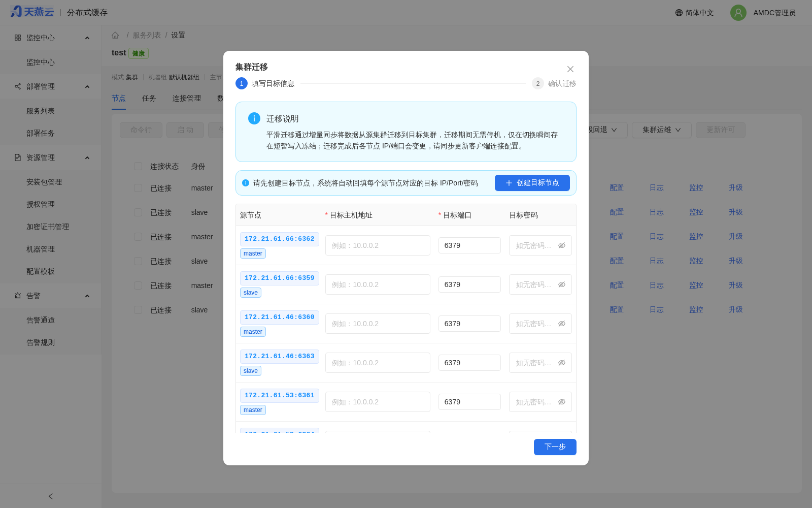Screen dimensions: 812x508
Task: Click the AMDC管理员 avatar icon
Action: coord(738,13)
